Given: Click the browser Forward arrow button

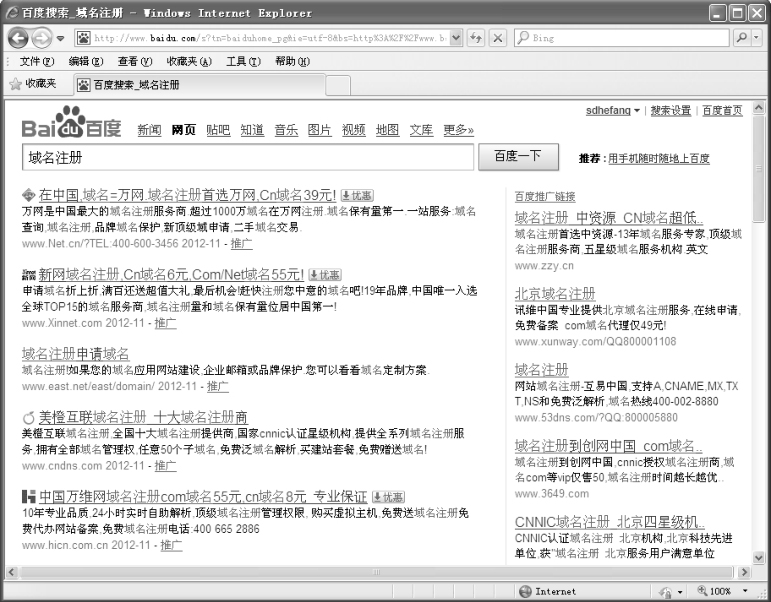Looking at the screenshot, I should tap(41, 38).
